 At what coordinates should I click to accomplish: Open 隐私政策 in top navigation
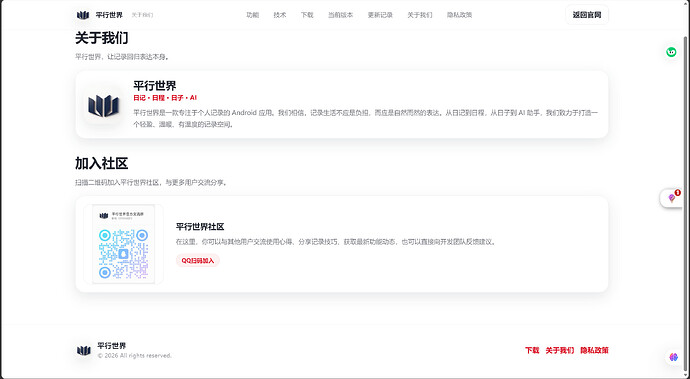point(459,15)
